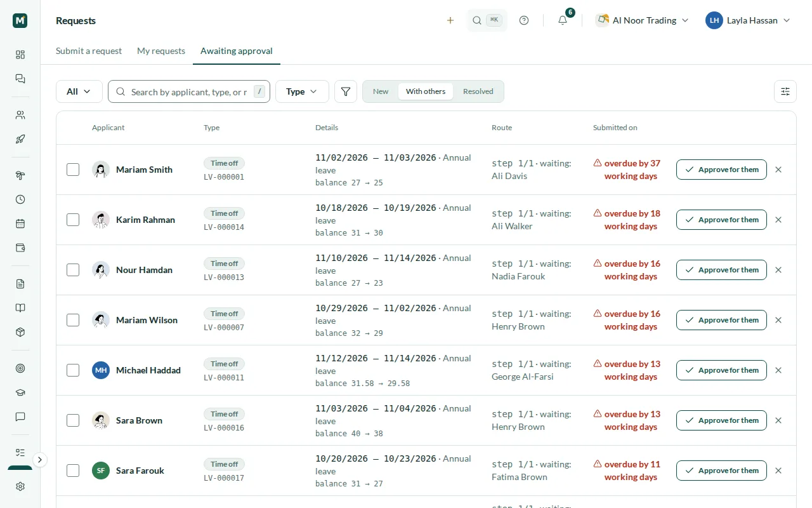This screenshot has height=508, width=812.
Task: Open the box package icon in sidebar
Action: pyautogui.click(x=20, y=332)
